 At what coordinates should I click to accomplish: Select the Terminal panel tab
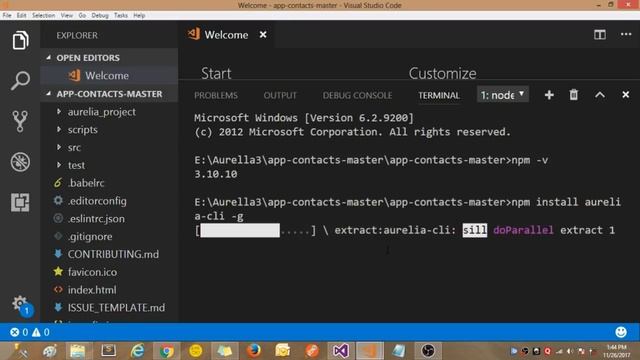pyautogui.click(x=438, y=96)
